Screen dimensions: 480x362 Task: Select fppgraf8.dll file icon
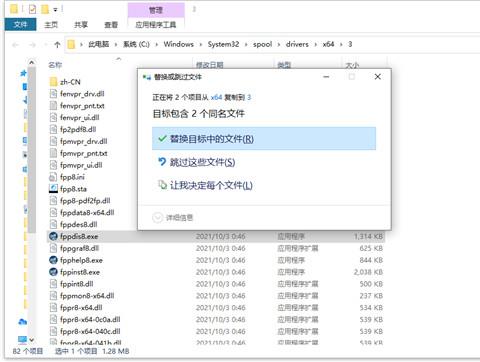click(53, 248)
